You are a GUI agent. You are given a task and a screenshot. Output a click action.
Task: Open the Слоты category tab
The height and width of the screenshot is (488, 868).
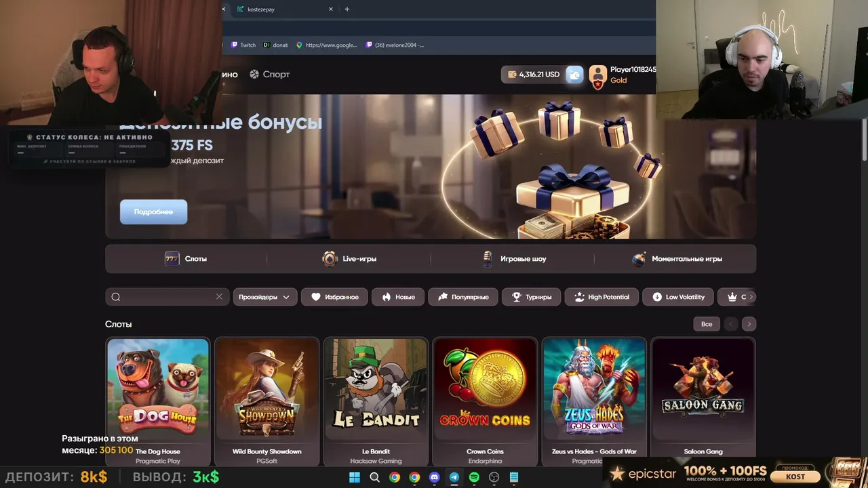[x=186, y=259]
